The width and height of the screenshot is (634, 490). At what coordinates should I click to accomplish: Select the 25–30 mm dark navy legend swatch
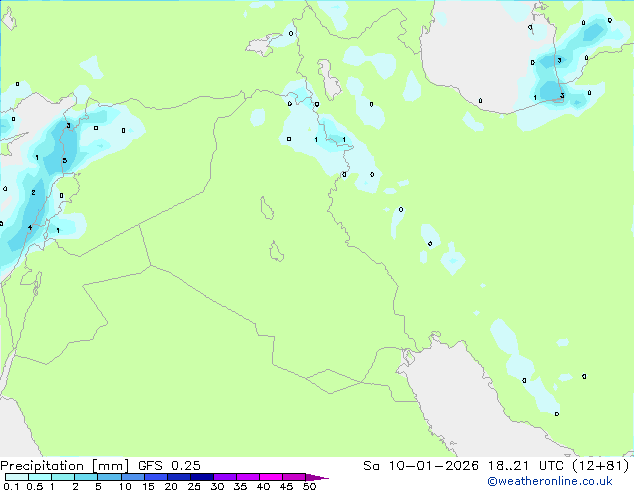[x=202, y=477]
